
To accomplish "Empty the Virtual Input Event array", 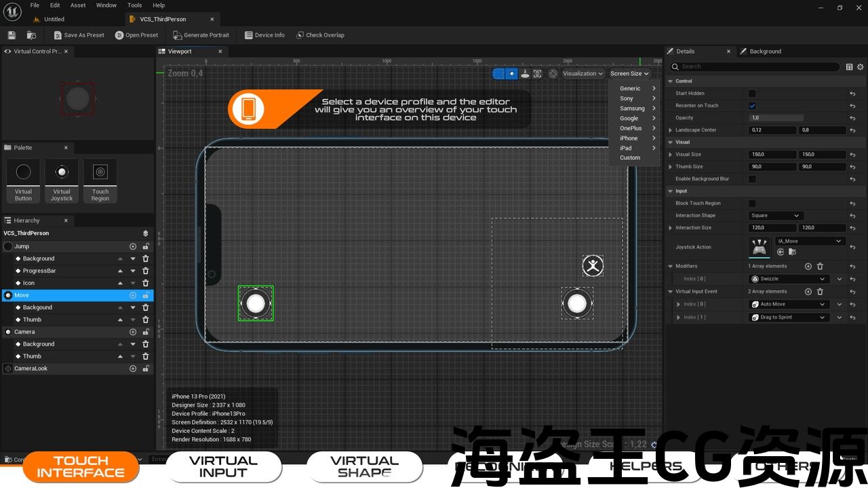I will point(820,291).
